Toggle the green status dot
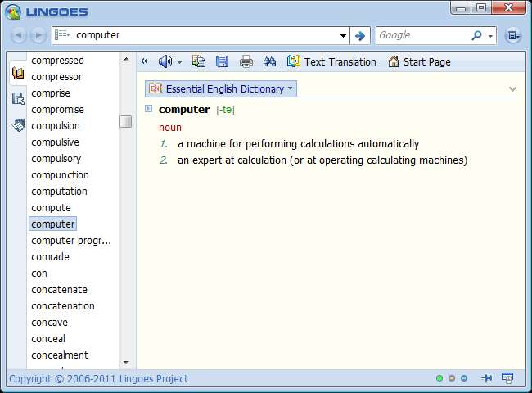The height and width of the screenshot is (393, 532). tap(440, 378)
